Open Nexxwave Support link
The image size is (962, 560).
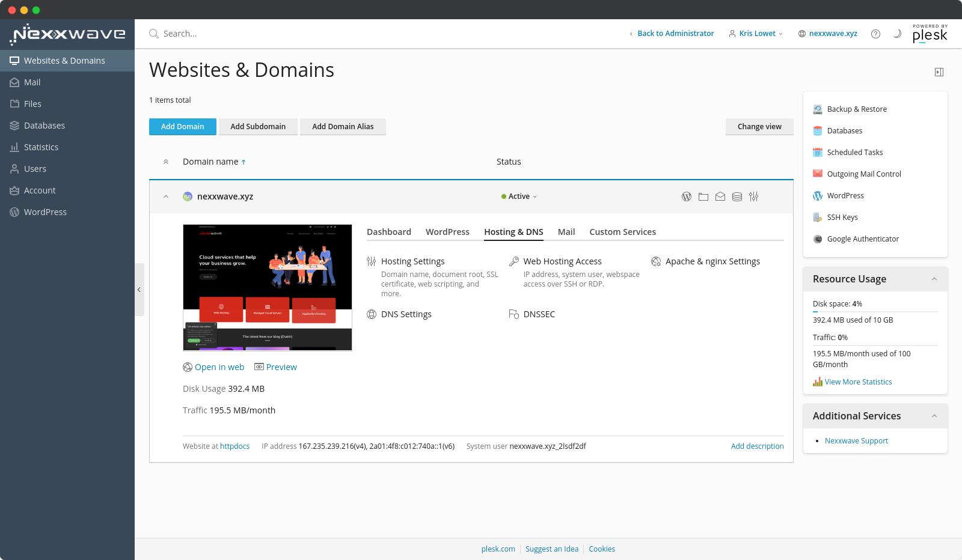pyautogui.click(x=856, y=441)
